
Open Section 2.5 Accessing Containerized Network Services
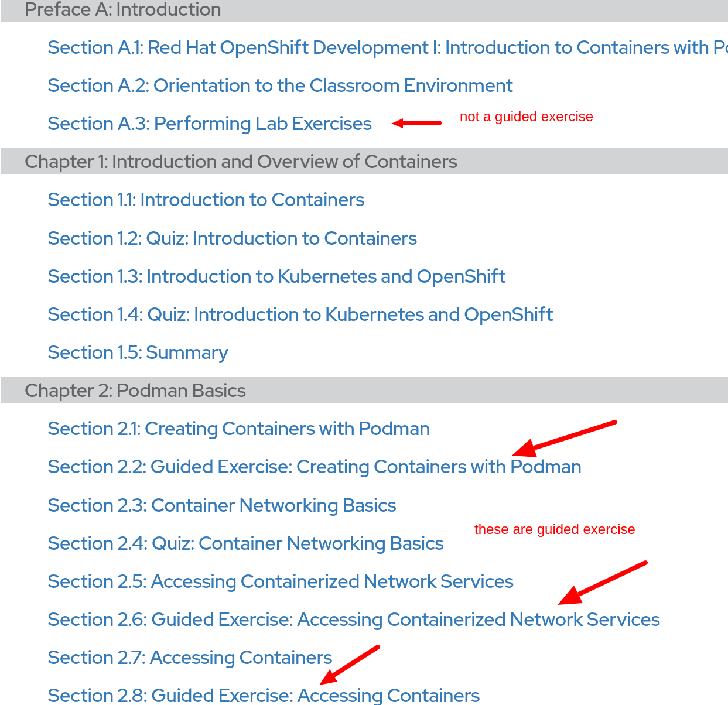coord(280,581)
